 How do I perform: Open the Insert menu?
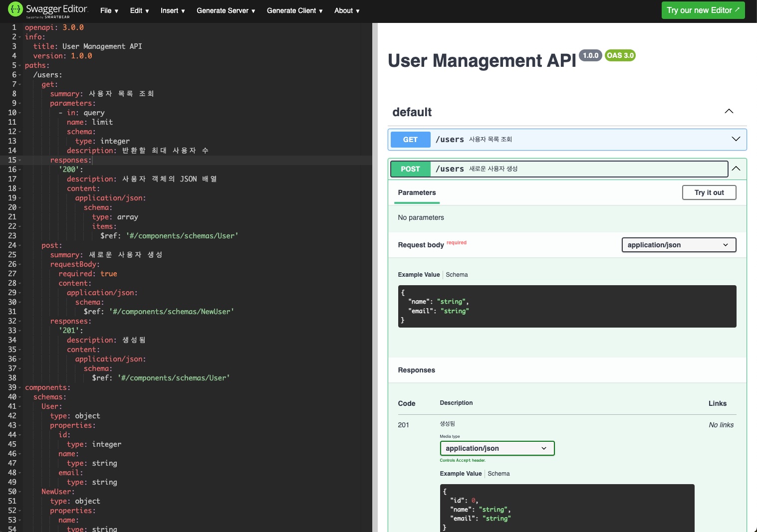coord(173,10)
